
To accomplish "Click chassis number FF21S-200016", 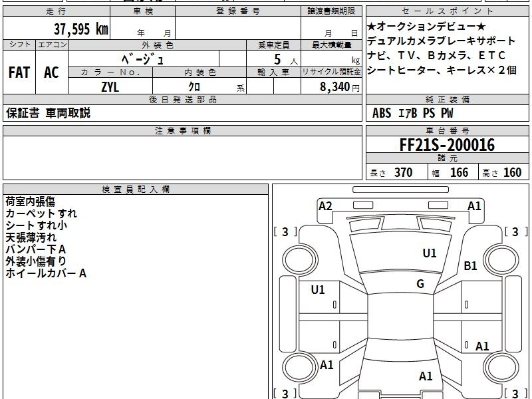I will click(x=447, y=145).
